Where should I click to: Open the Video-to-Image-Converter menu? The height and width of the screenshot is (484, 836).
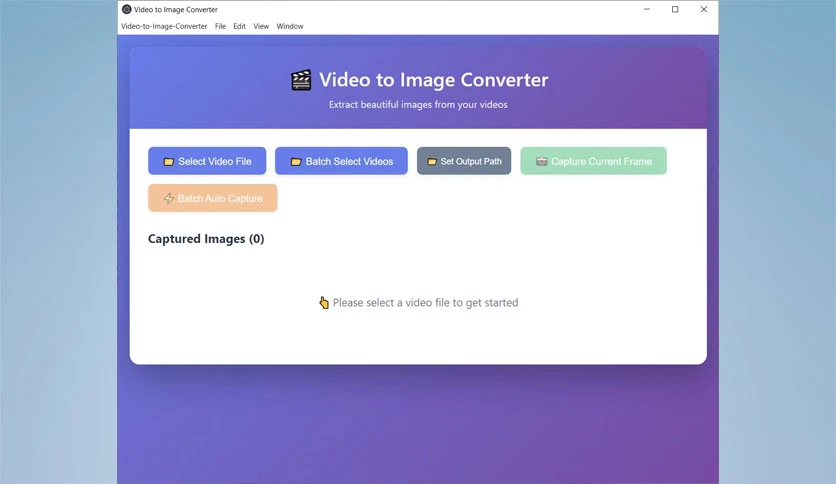(x=164, y=26)
